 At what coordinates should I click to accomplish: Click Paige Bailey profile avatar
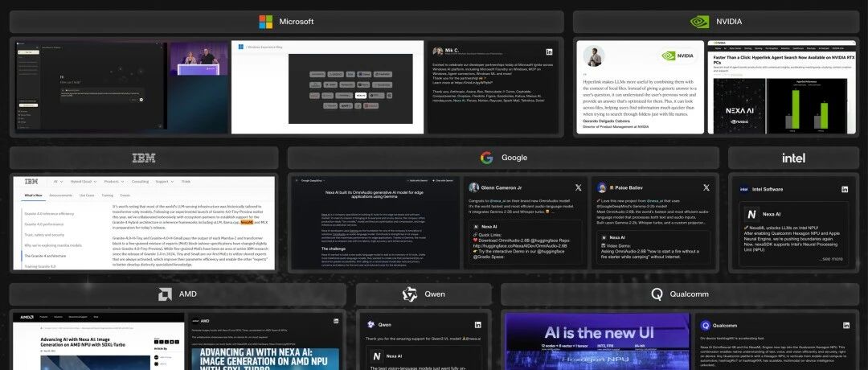[602, 187]
